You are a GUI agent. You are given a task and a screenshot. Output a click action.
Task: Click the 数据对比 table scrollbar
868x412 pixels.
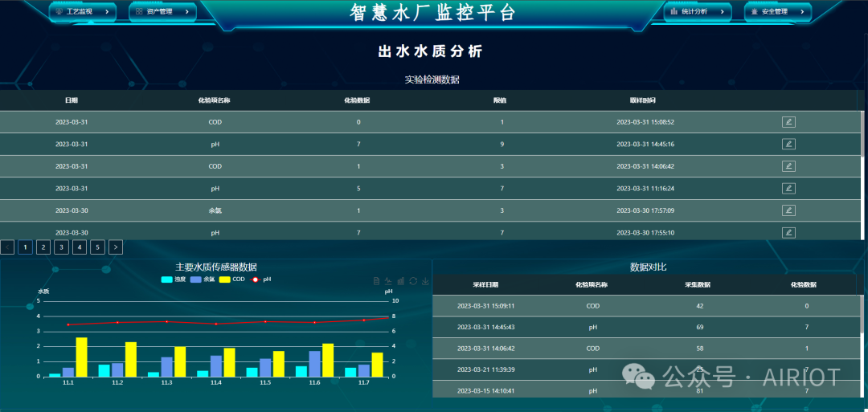pyautogui.click(x=862, y=315)
